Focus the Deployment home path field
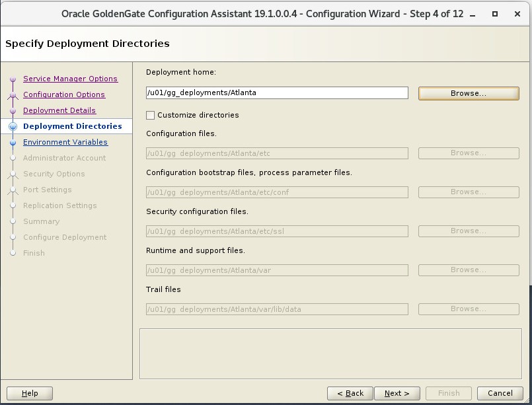Image resolution: width=532 pixels, height=405 pixels. (x=277, y=93)
